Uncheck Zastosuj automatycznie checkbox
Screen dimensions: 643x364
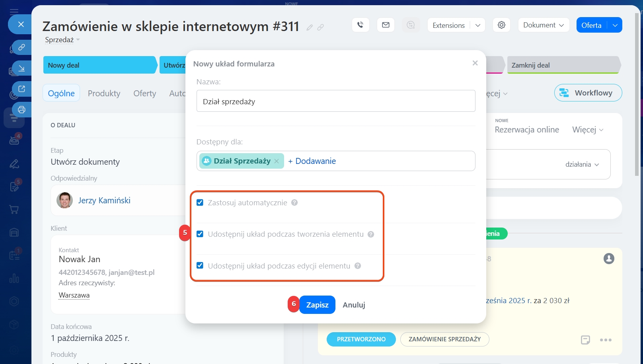pos(200,202)
